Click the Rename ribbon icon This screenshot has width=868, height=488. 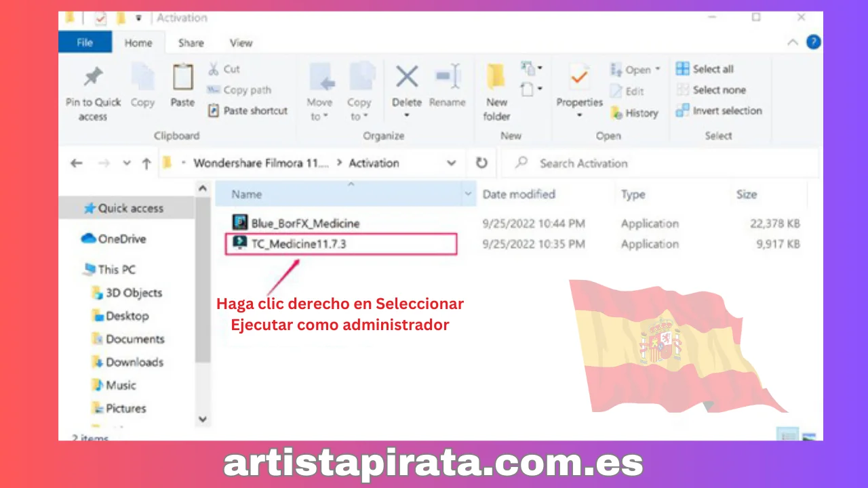tap(448, 77)
